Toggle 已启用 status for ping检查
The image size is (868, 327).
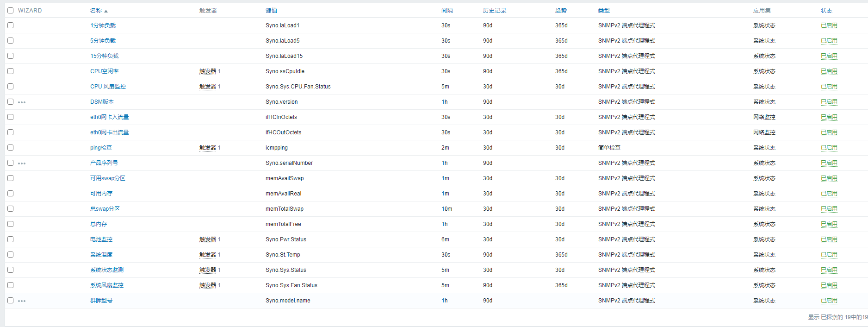829,148
